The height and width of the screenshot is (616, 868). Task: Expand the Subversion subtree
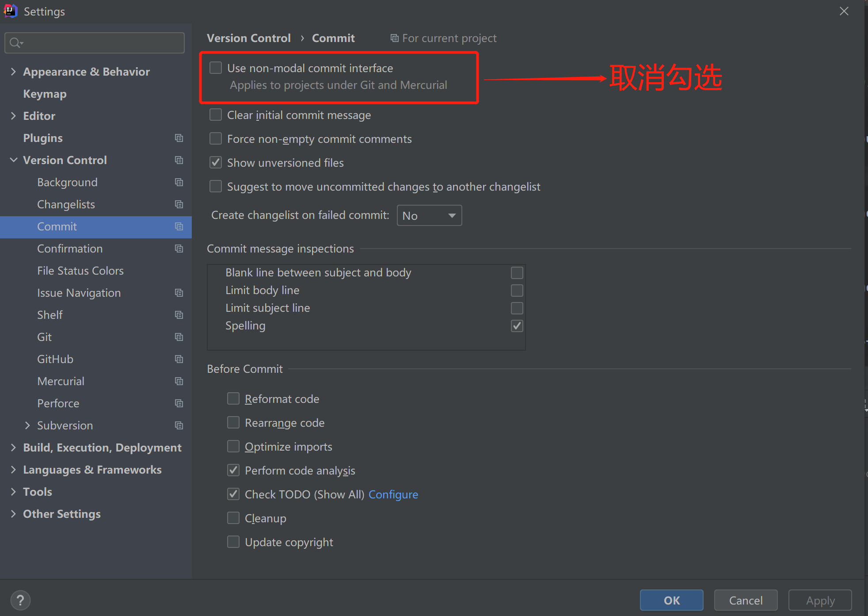pyautogui.click(x=27, y=425)
